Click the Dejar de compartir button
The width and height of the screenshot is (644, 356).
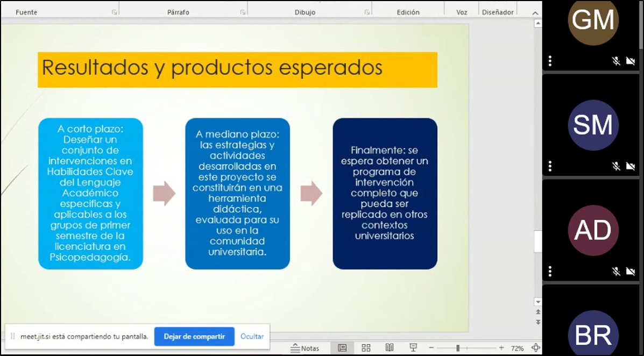pos(194,337)
